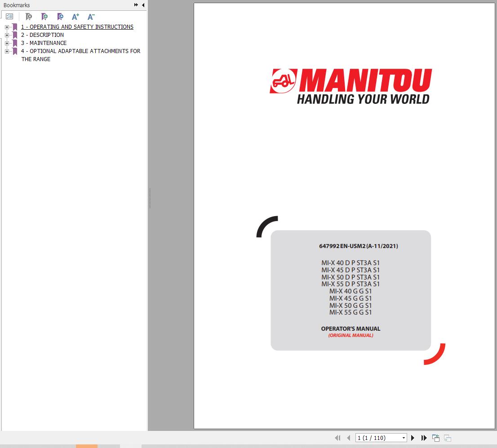Open the bookmarks options menu icon
The image size is (497, 448).
[9, 16]
